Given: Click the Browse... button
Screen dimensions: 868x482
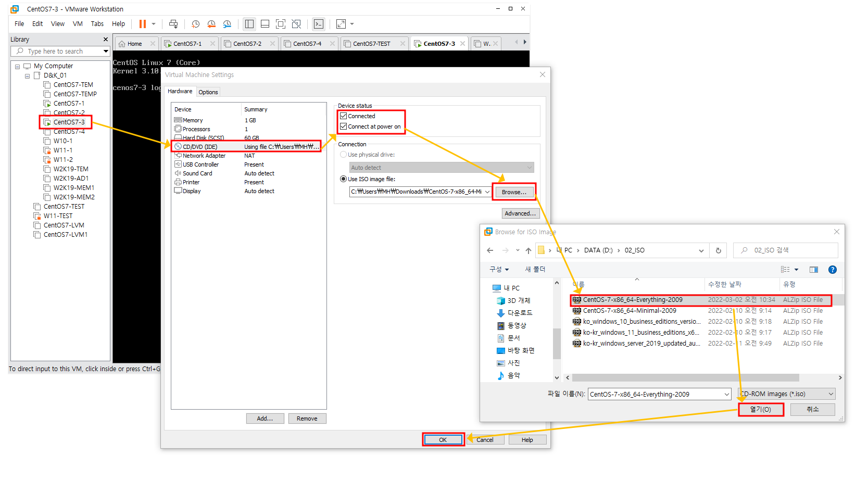Looking at the screenshot, I should click(514, 192).
